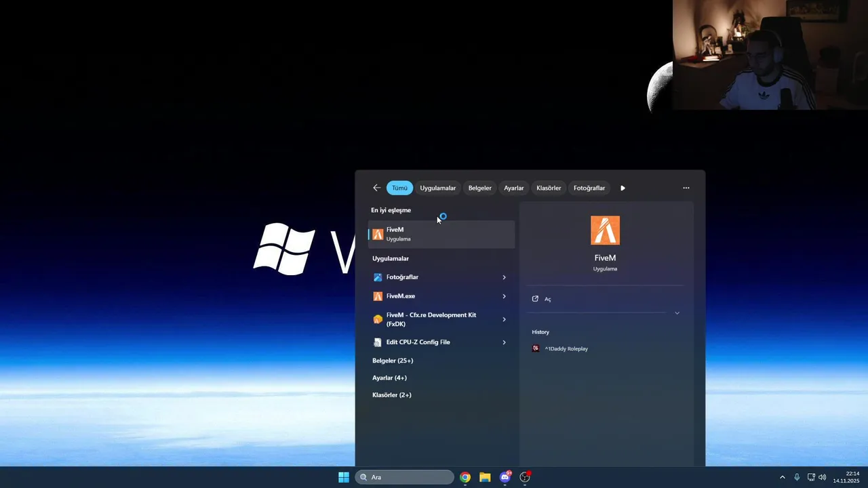The width and height of the screenshot is (868, 488).
Task: Click the Fotoğraflar app icon
Action: point(378,277)
